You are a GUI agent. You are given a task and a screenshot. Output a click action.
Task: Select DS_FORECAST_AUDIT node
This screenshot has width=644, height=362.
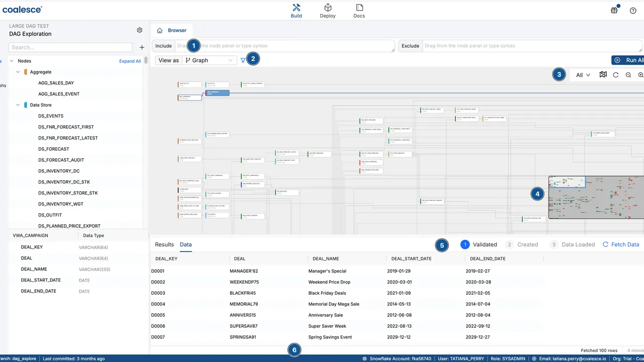(x=61, y=160)
